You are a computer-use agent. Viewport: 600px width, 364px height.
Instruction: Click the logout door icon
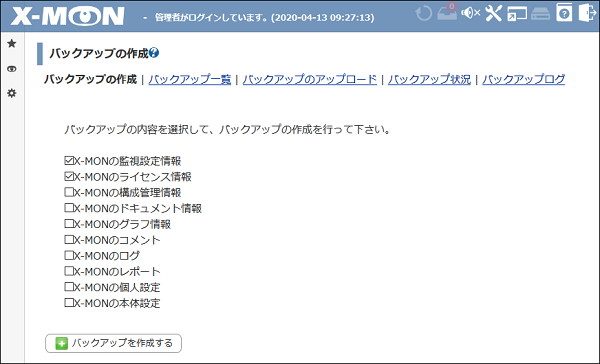[587, 13]
